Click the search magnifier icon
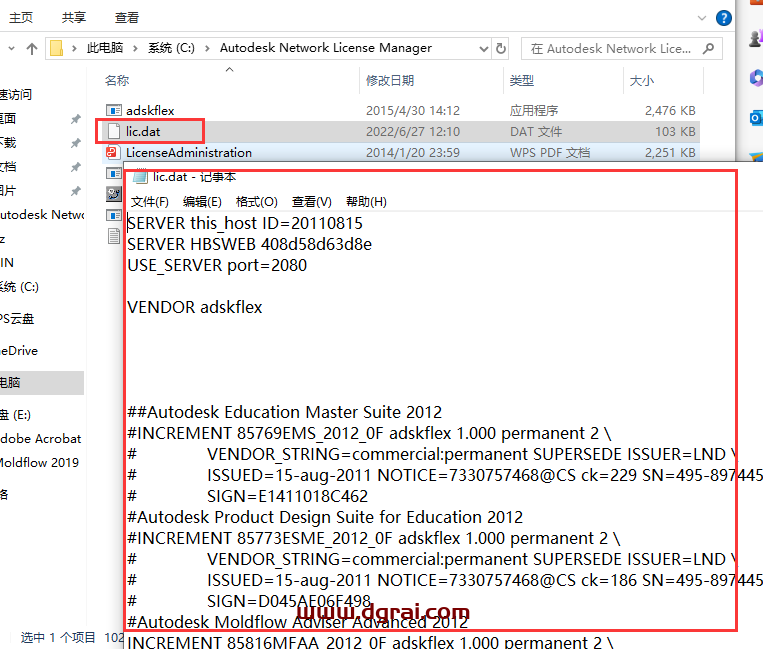Screen dimensions: 763x649 pos(708,48)
